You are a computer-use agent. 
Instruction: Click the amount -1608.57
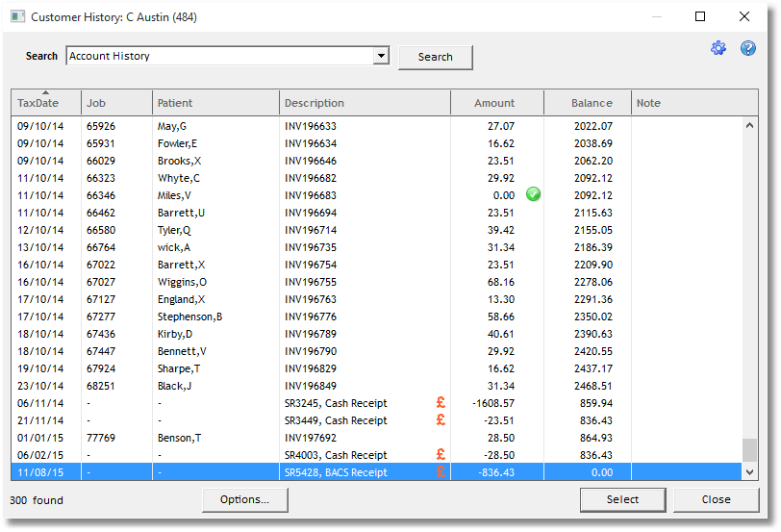[x=493, y=403]
